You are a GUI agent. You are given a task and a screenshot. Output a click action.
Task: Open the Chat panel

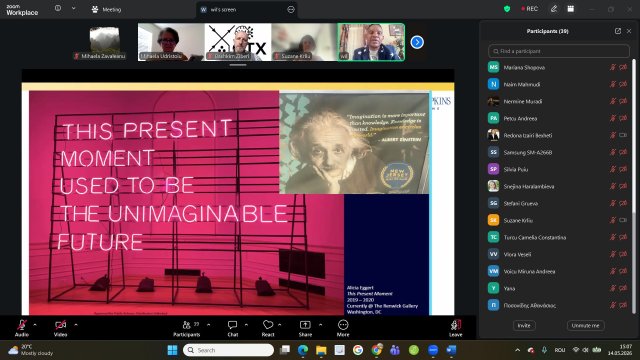pos(233,328)
